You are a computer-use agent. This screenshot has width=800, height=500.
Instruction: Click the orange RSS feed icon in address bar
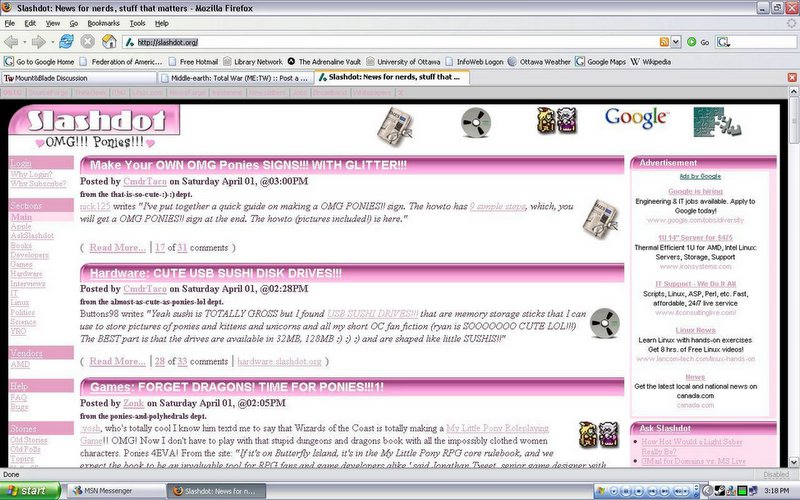(x=664, y=42)
